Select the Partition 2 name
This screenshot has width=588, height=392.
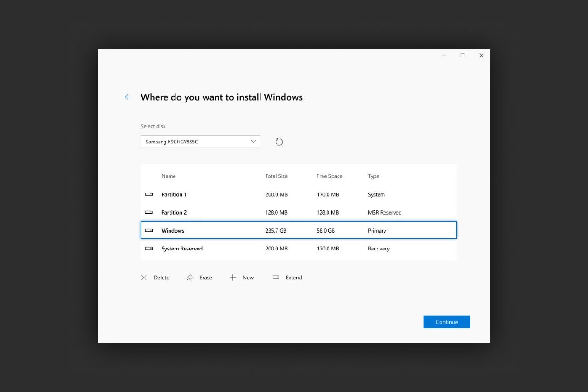(x=174, y=212)
